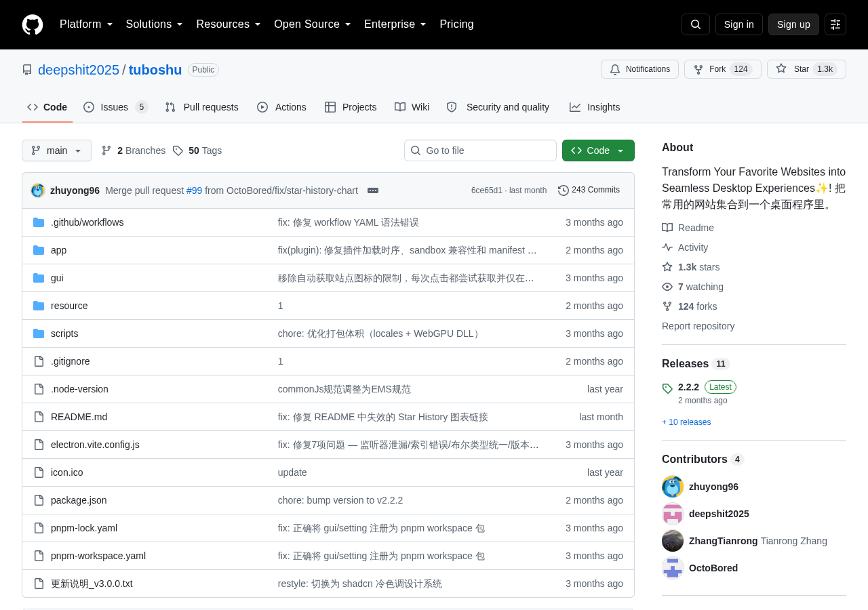This screenshot has width=868, height=610.
Task: Open the tuboshu repository name link
Action: 155,70
